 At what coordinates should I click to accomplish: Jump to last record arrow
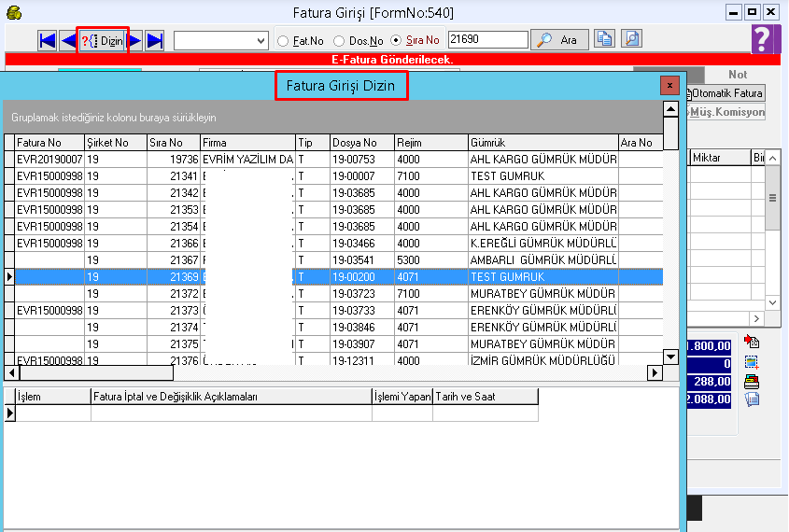(155, 40)
